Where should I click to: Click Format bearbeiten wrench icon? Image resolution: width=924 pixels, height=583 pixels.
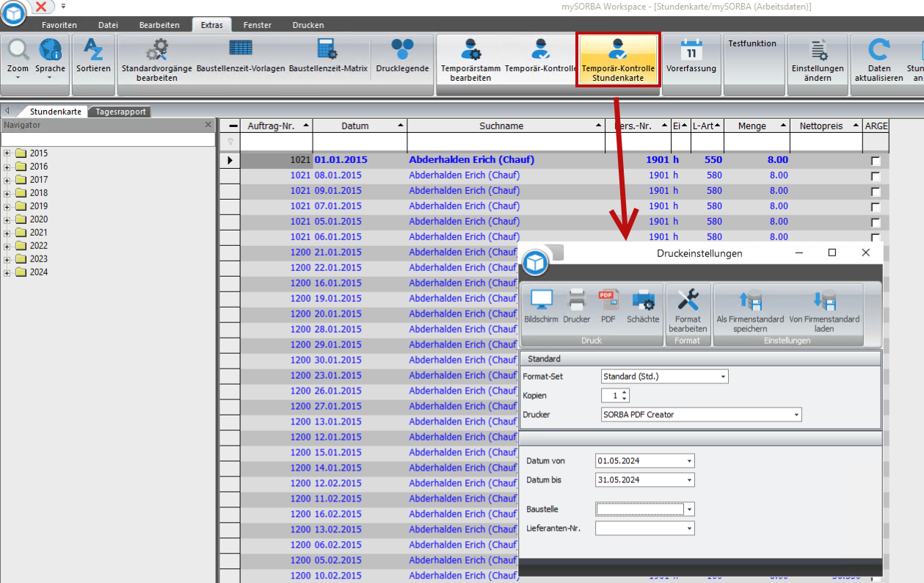coord(688,300)
